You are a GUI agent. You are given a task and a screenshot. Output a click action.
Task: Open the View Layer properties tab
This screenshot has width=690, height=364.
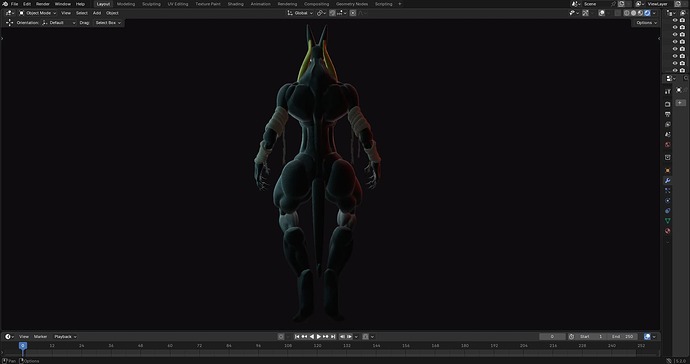(x=668, y=125)
